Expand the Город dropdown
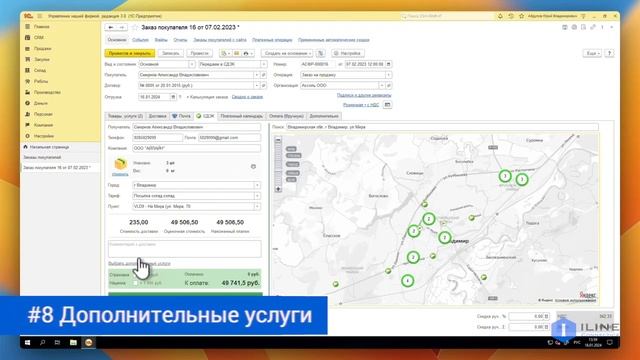The height and width of the screenshot is (360, 640). (257, 185)
